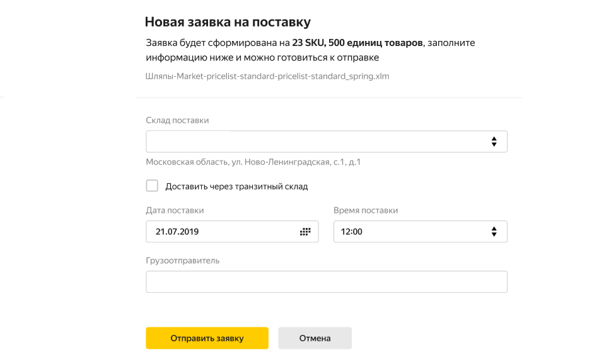The image size is (604, 364).
Task: Click the label text Доставить через транзитный склад
Action: pyautogui.click(x=236, y=186)
